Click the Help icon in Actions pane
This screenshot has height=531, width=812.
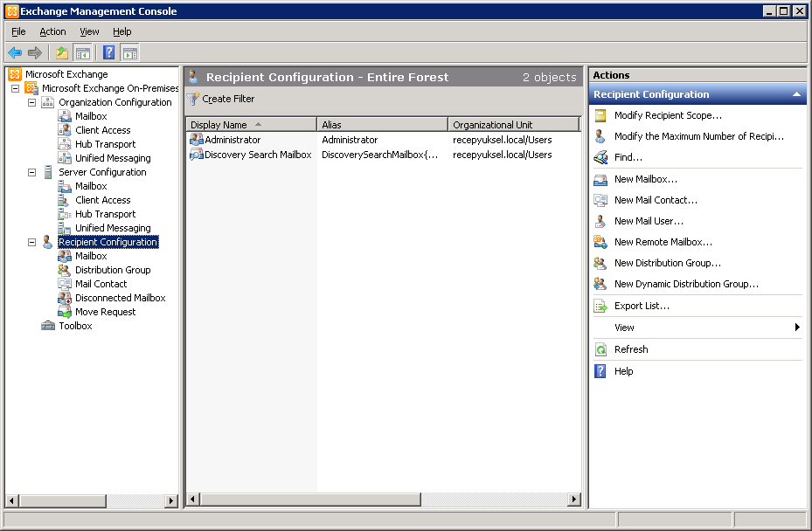coord(600,371)
